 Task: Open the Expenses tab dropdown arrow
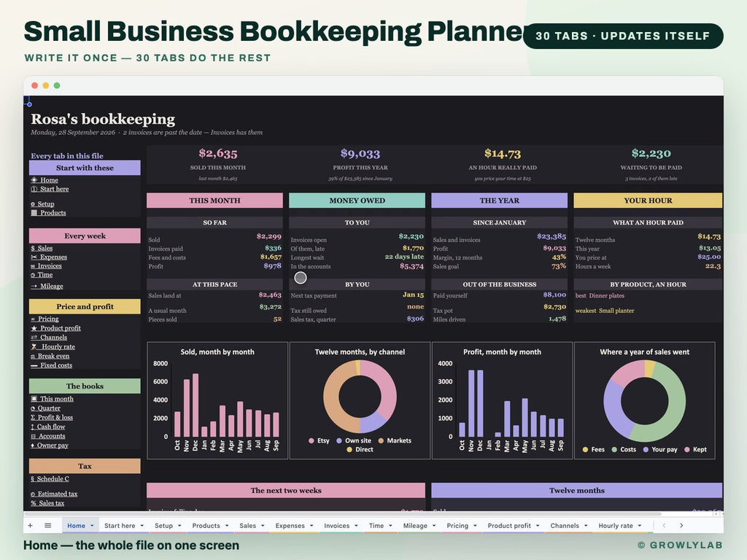pyautogui.click(x=311, y=526)
